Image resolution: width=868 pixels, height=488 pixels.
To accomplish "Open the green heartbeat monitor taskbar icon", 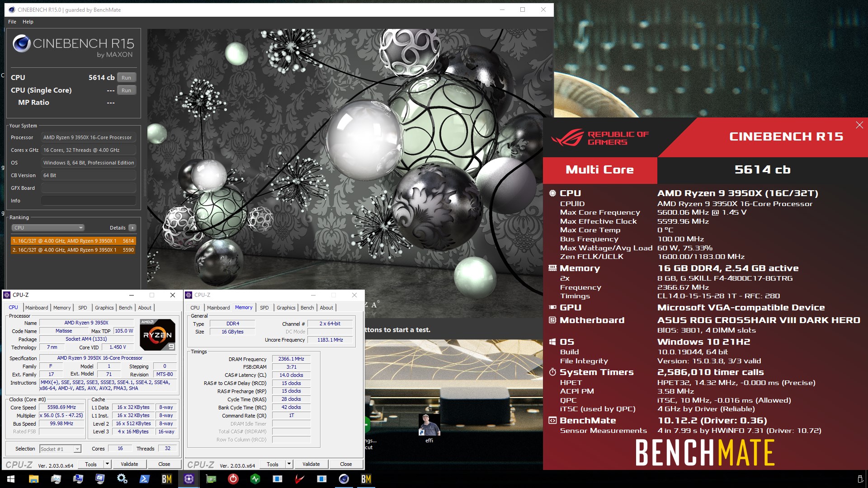I will 255,479.
